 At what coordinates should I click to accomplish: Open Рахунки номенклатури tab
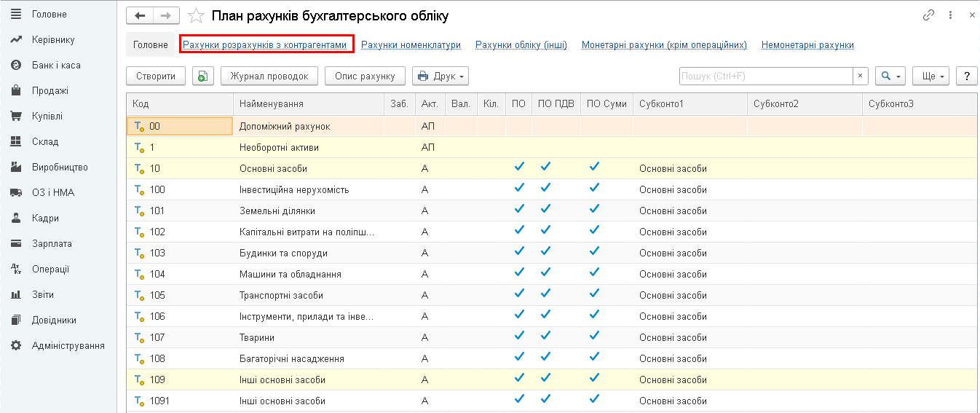point(411,44)
